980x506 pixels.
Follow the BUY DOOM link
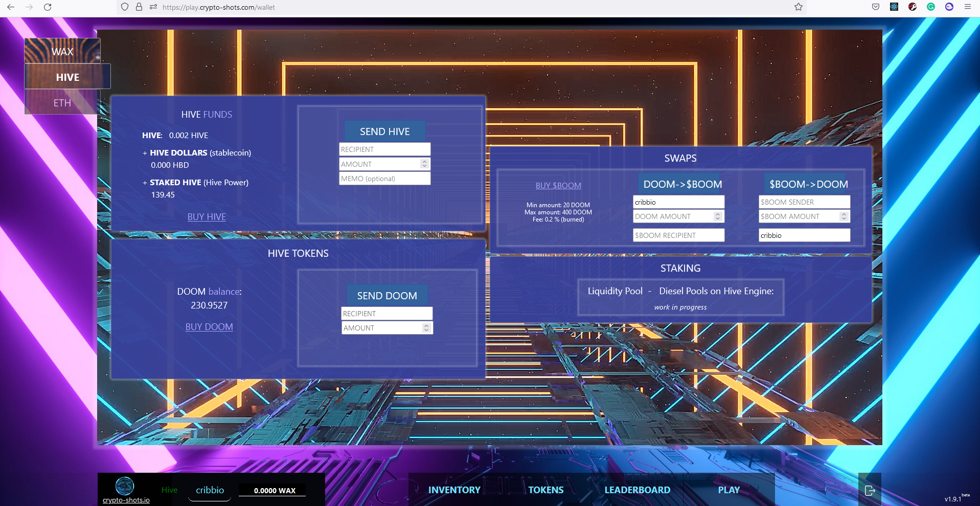[x=209, y=327]
